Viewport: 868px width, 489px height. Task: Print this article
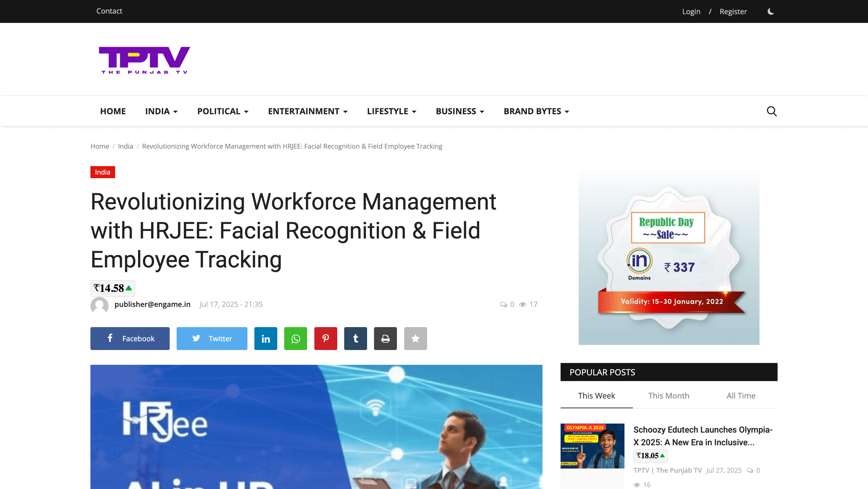pyautogui.click(x=385, y=338)
